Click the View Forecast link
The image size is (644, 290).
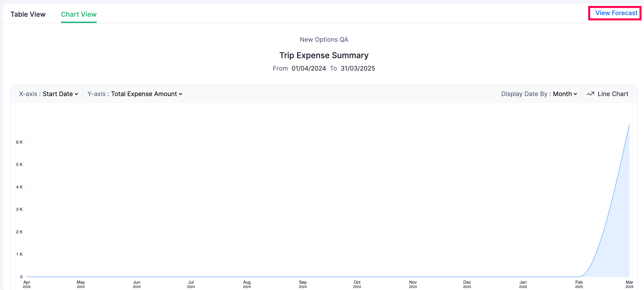pyautogui.click(x=616, y=13)
